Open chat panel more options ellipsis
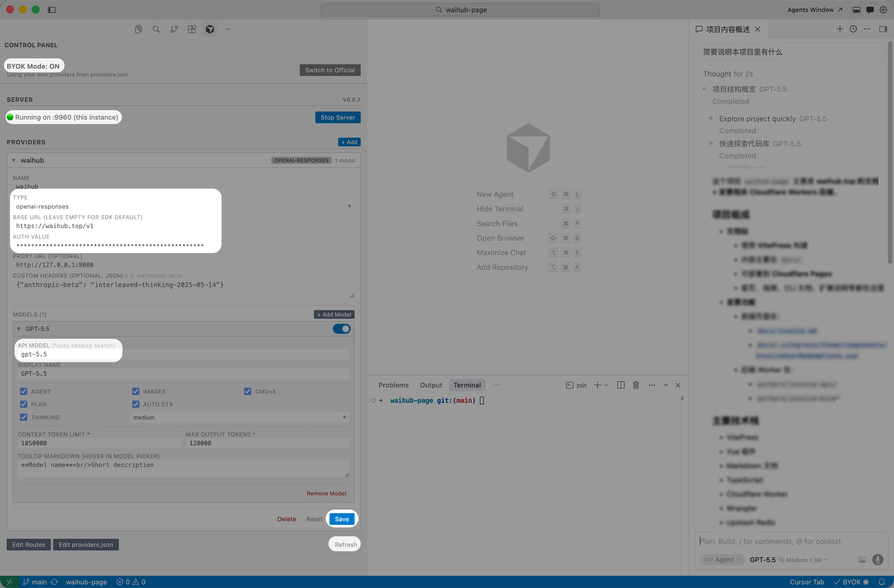Viewport: 894px width, 588px height. tap(866, 29)
